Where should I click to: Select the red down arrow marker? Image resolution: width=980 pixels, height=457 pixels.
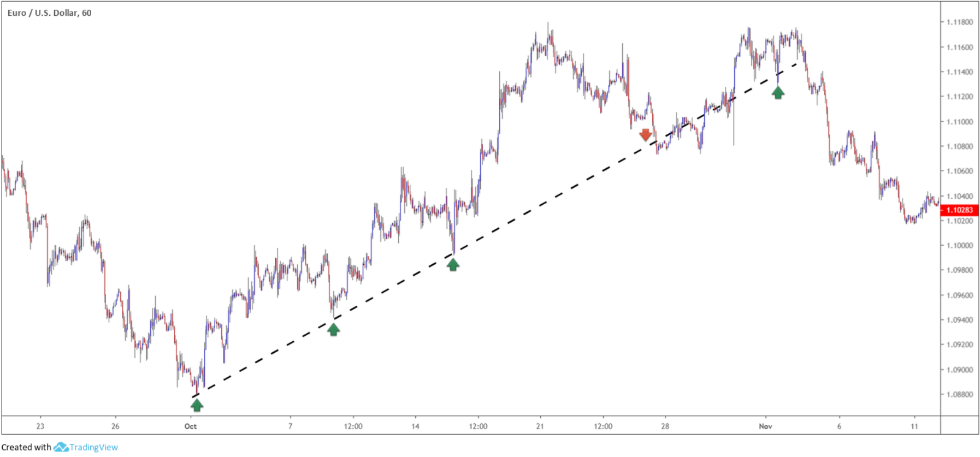[646, 135]
